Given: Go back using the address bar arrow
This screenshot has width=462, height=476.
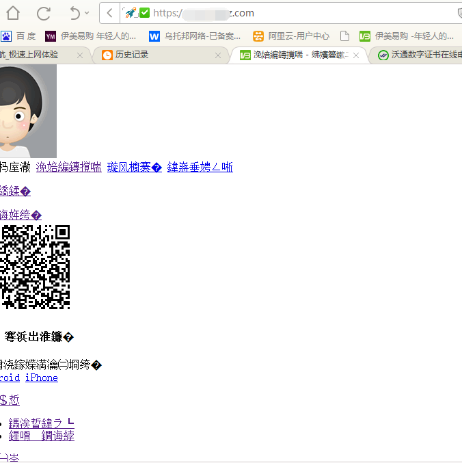Looking at the screenshot, I should (x=110, y=13).
